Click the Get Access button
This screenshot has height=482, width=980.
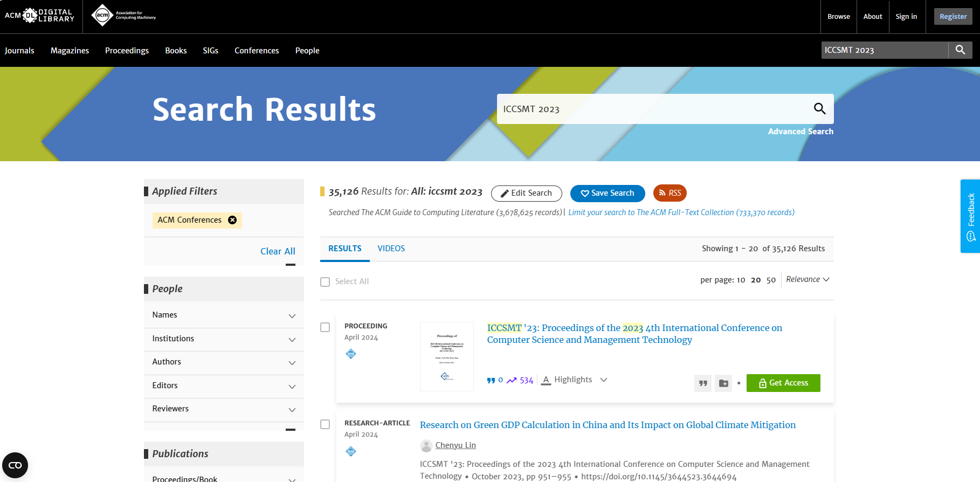pyautogui.click(x=783, y=383)
